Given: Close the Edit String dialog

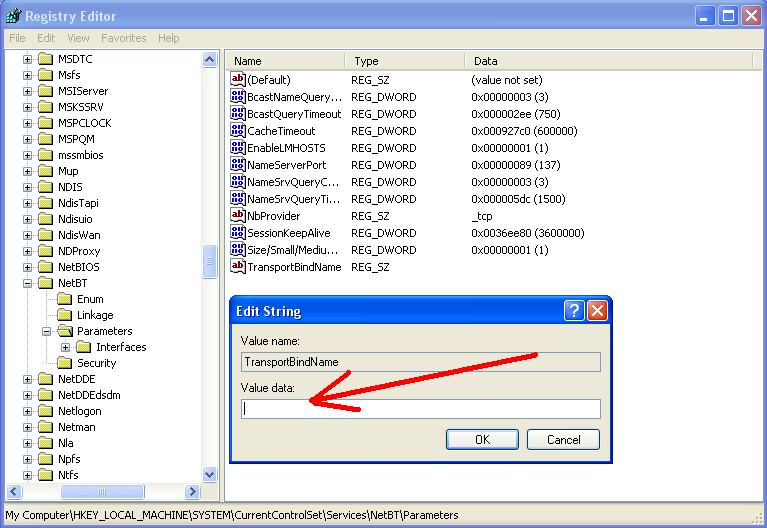Looking at the screenshot, I should click(597, 311).
